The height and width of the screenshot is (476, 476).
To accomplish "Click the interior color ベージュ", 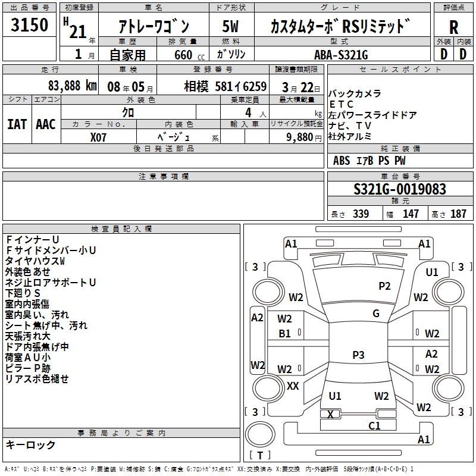I will [174, 137].
